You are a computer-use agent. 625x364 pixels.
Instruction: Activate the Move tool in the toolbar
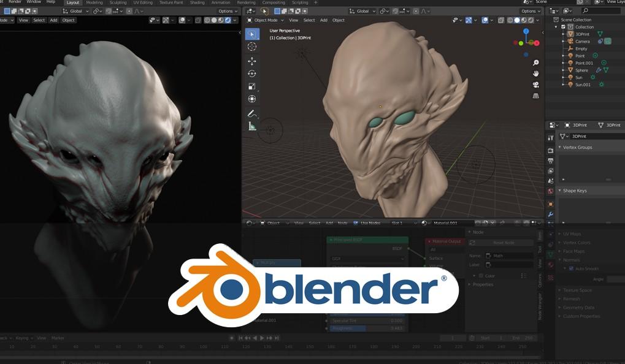(252, 61)
